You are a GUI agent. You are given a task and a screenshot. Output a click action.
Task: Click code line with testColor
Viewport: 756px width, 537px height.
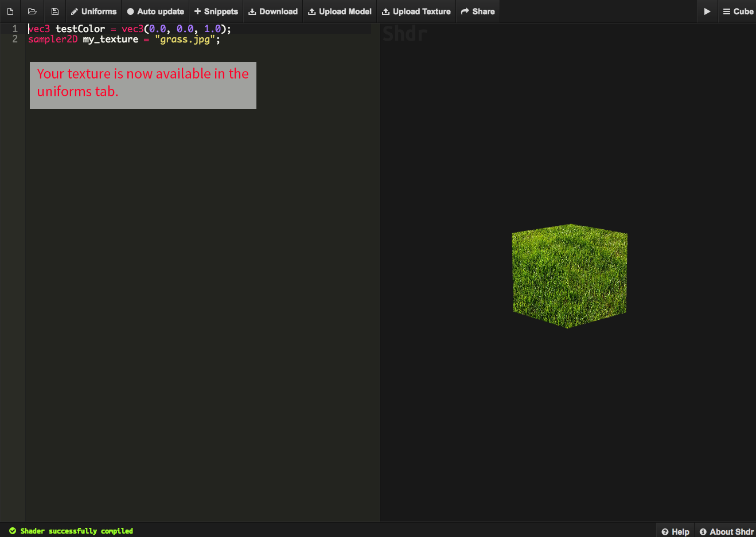tap(130, 29)
